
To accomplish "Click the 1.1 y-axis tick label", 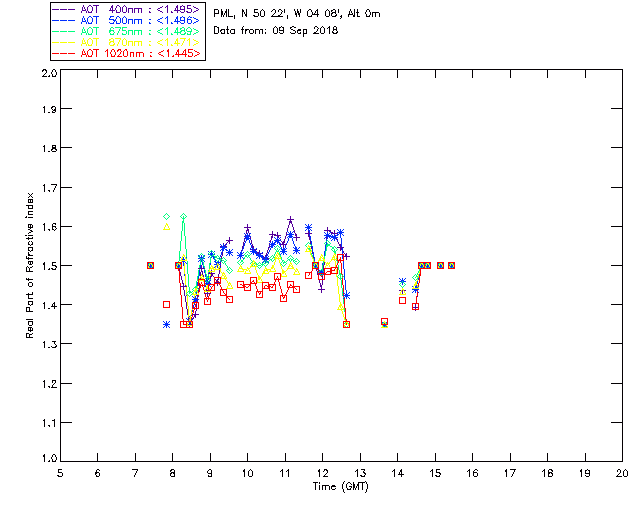I will click(x=49, y=423).
